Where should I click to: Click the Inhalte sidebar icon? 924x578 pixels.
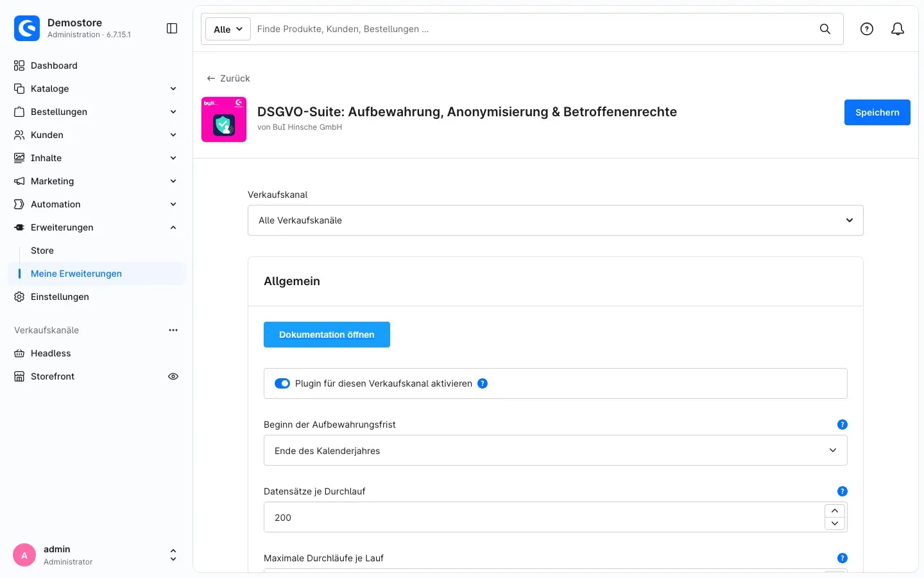coord(19,158)
